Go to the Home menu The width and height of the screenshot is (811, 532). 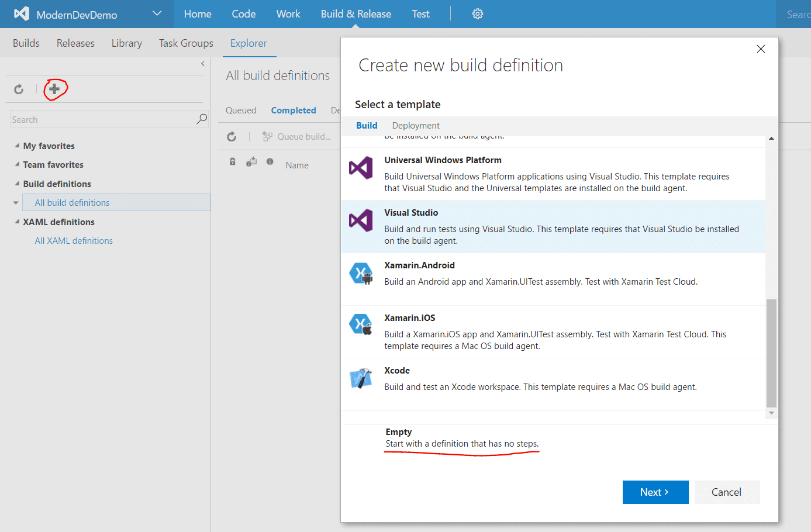[x=198, y=14]
